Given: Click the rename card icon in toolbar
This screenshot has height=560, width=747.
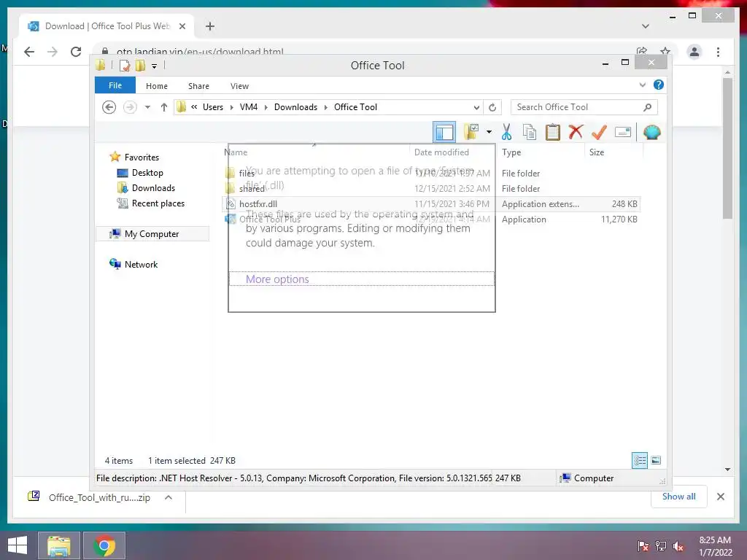Looking at the screenshot, I should coord(623,132).
